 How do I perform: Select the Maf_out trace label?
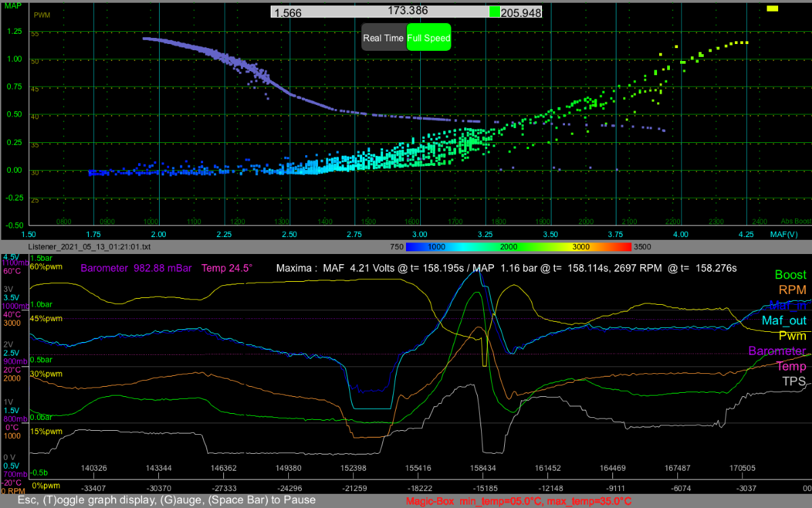(x=784, y=320)
